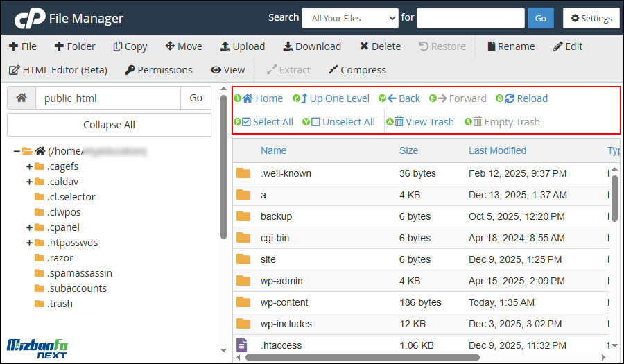Click the Download toolbar icon
The image size is (624, 364).
coord(288,46)
